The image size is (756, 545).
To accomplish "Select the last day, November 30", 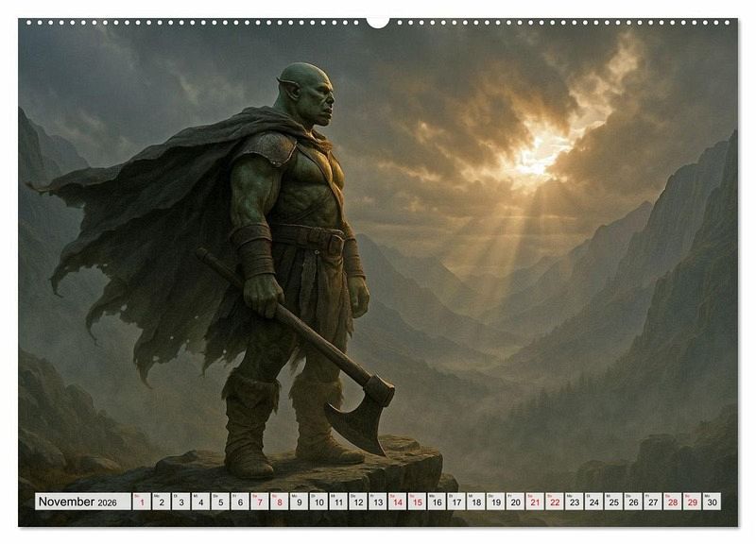I will (x=712, y=502).
